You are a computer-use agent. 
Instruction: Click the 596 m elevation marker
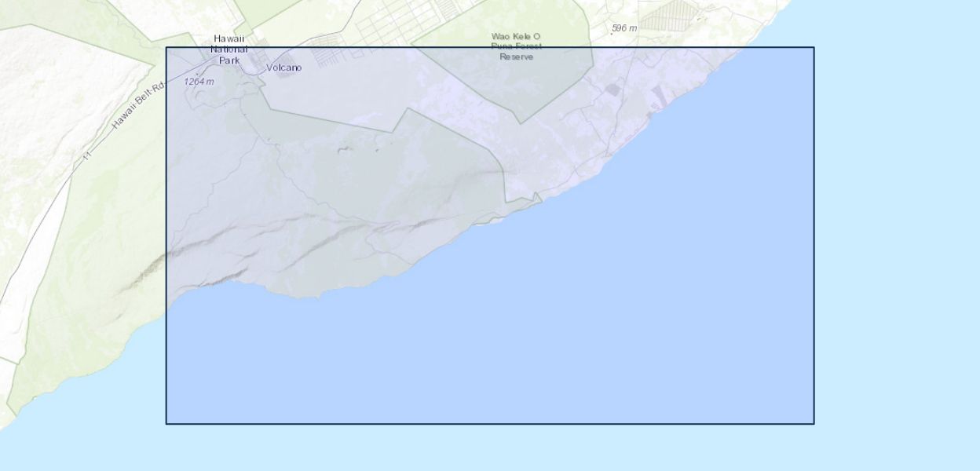coord(624,28)
